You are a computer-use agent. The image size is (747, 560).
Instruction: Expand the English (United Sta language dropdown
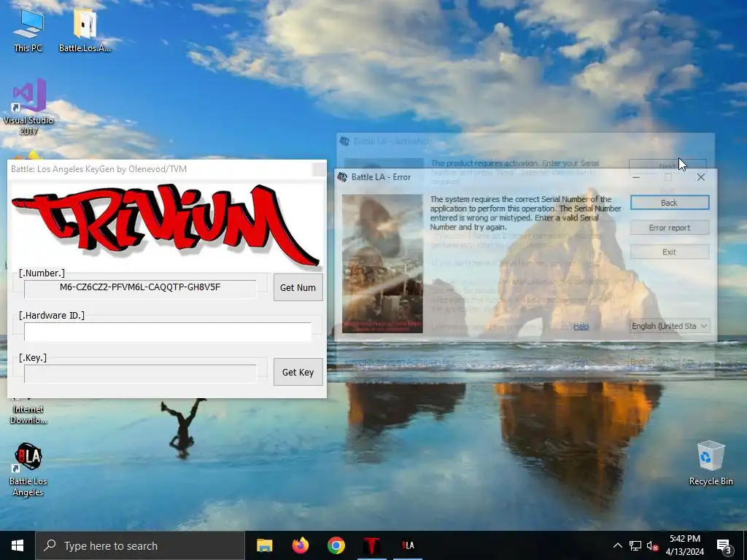[x=670, y=326]
